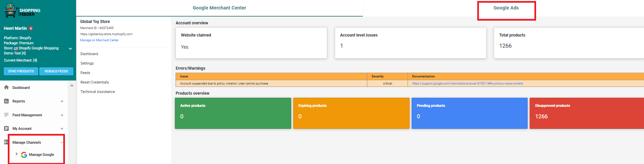Click the 'Account overview' section heading
Screen dimensions: 644x164
coord(192,23)
